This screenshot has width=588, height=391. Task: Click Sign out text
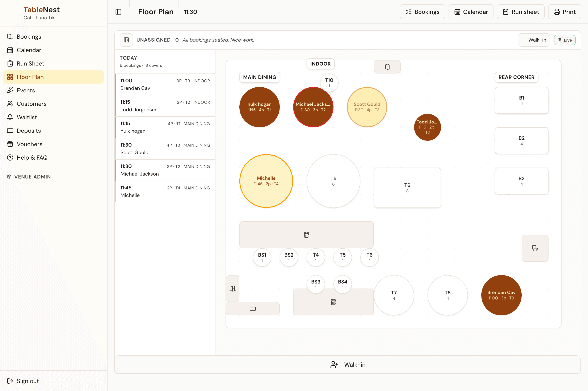pos(28,381)
